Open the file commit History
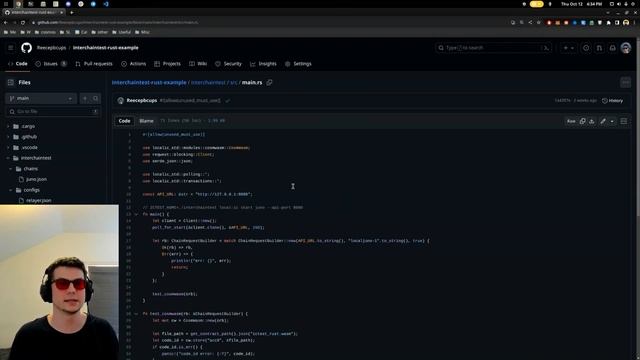This screenshot has width=640, height=360. pyautogui.click(x=612, y=100)
